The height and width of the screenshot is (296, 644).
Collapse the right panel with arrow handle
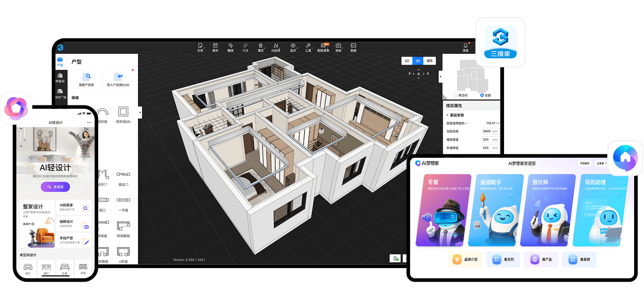pos(440,77)
